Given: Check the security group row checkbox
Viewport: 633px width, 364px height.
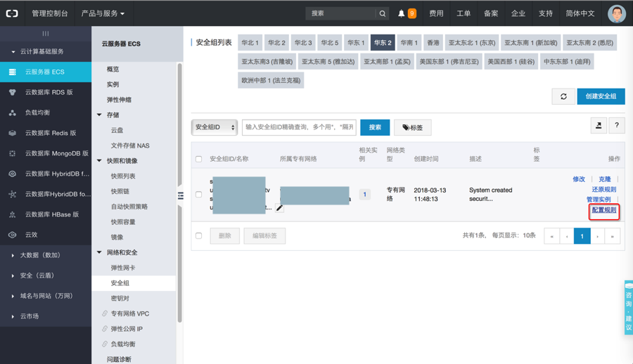Looking at the screenshot, I should (x=198, y=195).
